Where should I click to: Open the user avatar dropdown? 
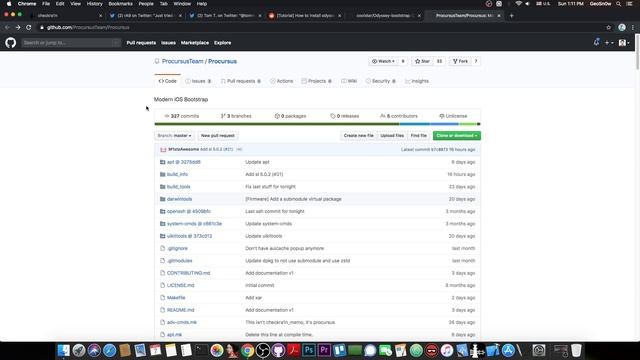coord(624,42)
